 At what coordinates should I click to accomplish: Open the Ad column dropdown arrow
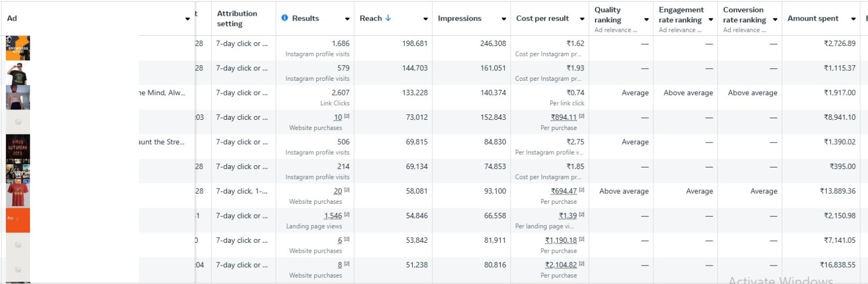pyautogui.click(x=188, y=19)
